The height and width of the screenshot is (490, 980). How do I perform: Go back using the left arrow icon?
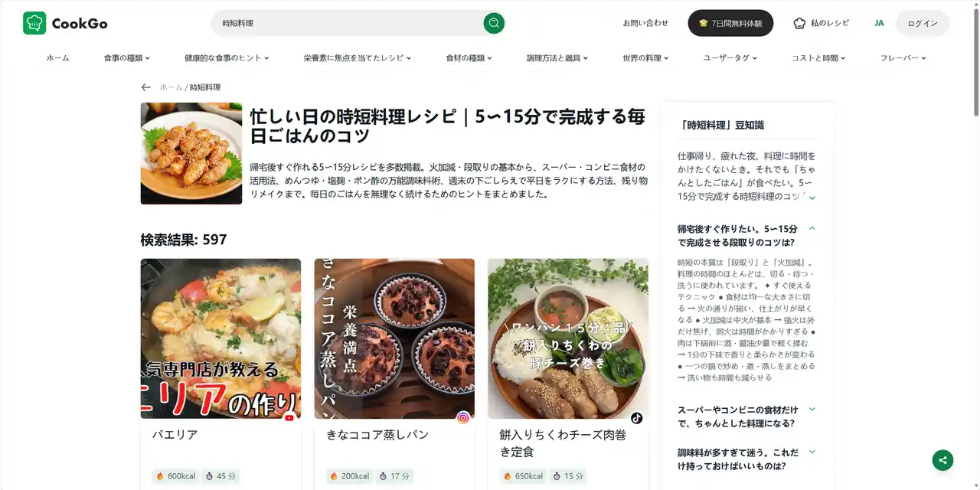point(146,87)
